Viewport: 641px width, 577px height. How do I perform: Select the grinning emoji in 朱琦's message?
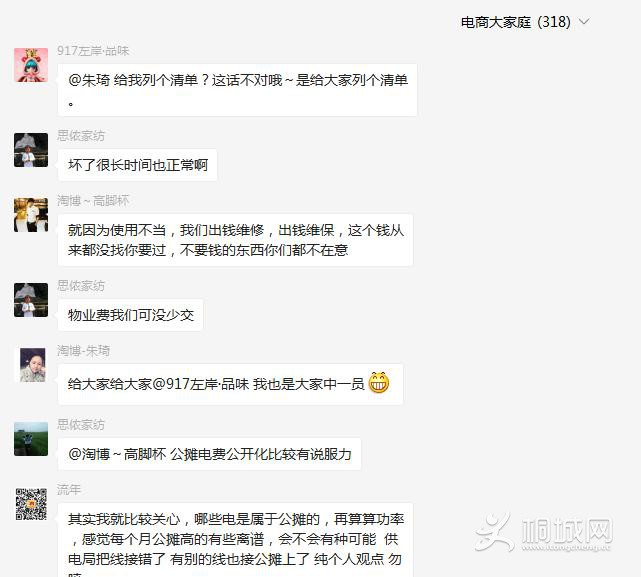pos(379,383)
